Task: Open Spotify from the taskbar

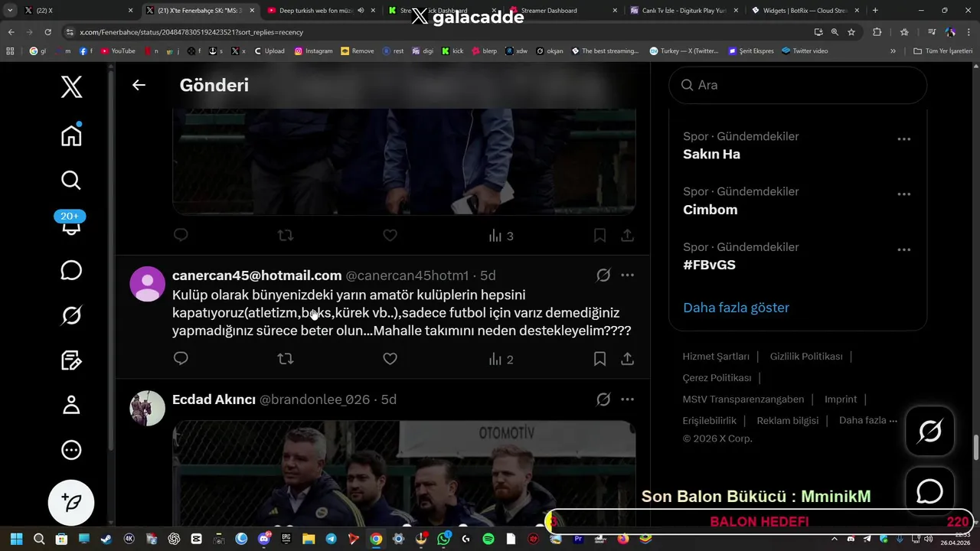Action: tap(488, 539)
